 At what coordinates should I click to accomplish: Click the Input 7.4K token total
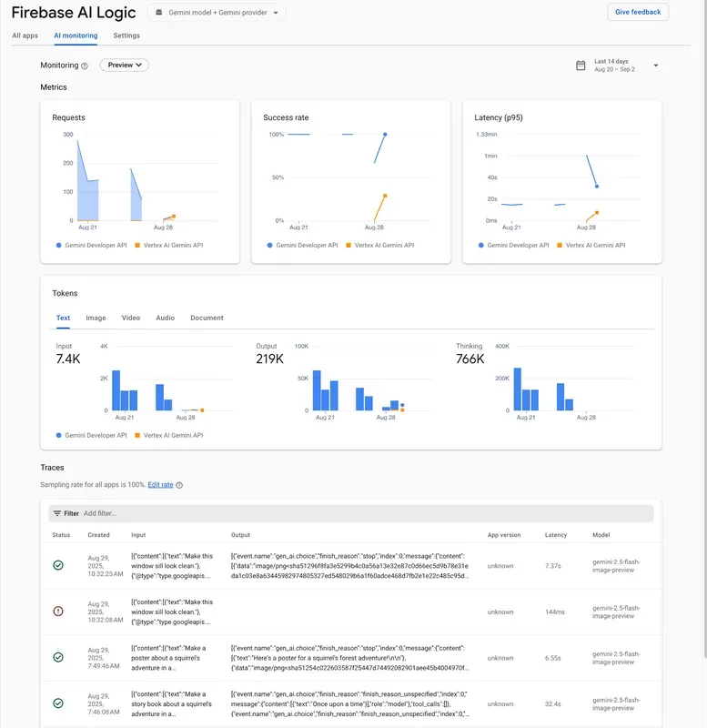67,359
